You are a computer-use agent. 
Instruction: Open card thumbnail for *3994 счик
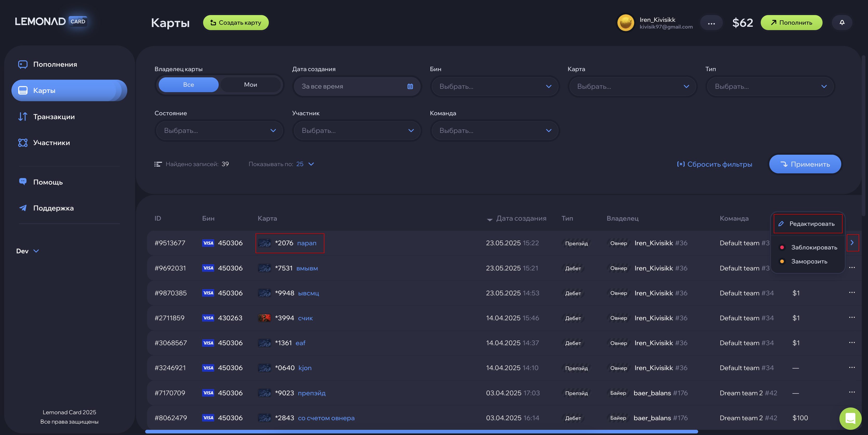(264, 318)
